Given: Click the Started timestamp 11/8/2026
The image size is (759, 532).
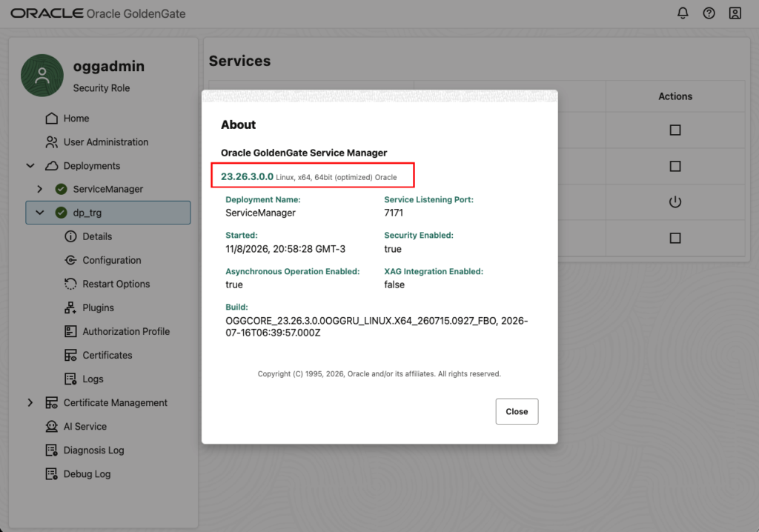Looking at the screenshot, I should pos(285,249).
